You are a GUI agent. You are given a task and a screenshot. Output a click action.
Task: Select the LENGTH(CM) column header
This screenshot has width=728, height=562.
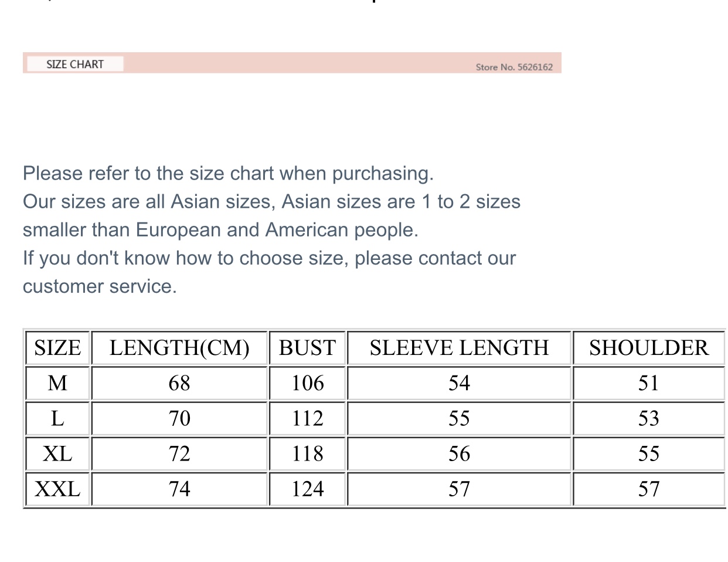[179, 348]
